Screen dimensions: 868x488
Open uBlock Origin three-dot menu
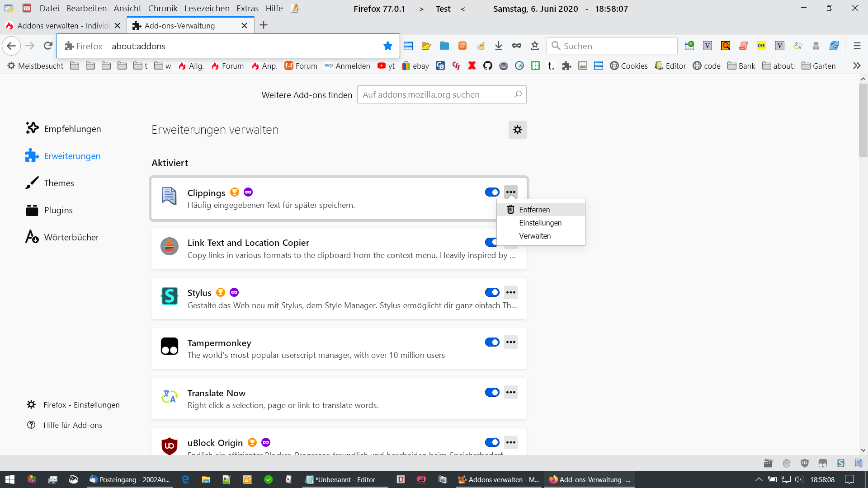(510, 442)
